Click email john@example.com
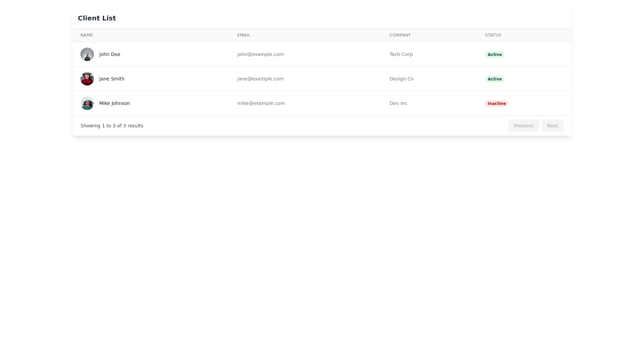This screenshot has height=362, width=644. pos(261,54)
